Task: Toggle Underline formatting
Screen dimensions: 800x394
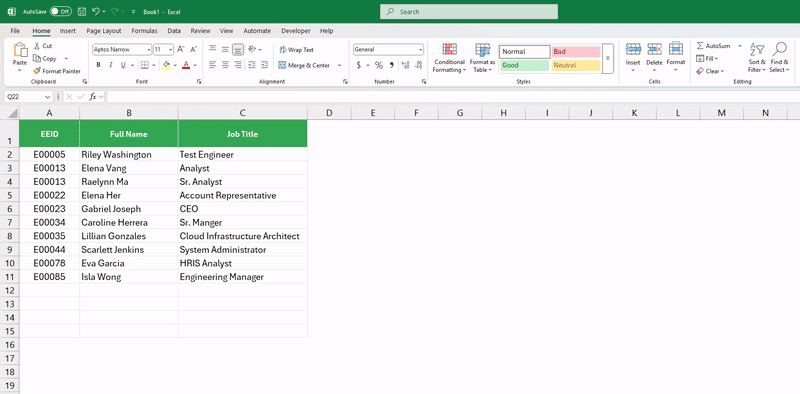Action: pos(123,65)
